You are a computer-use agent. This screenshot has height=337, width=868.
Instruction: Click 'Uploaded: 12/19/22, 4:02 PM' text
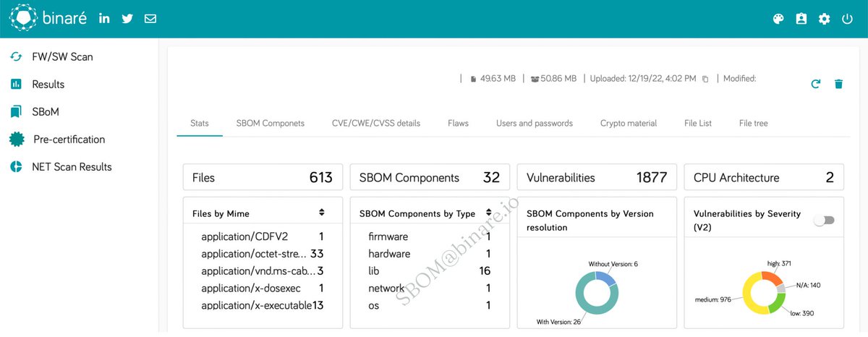[x=643, y=79]
